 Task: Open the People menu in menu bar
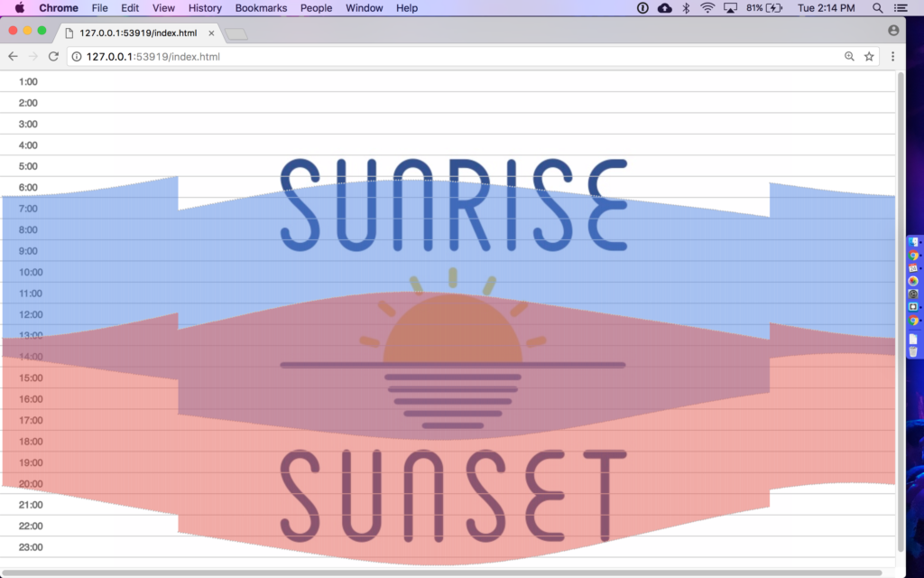point(316,8)
